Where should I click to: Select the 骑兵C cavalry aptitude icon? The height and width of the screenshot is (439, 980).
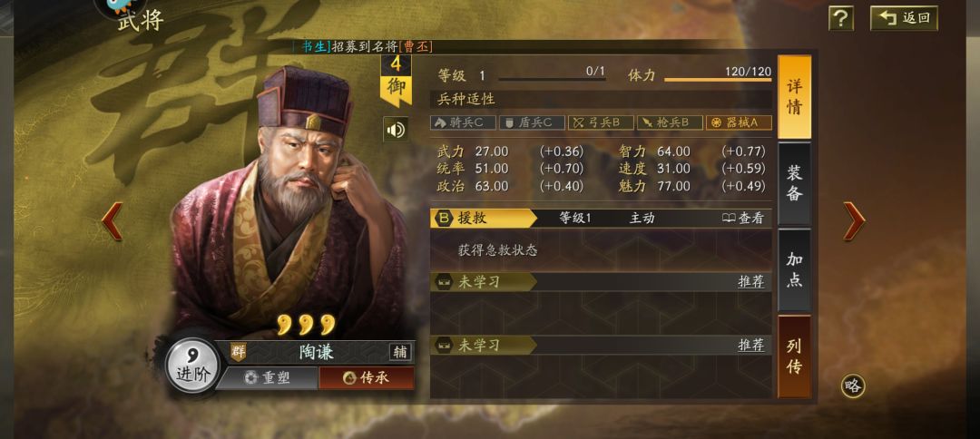[x=463, y=122]
